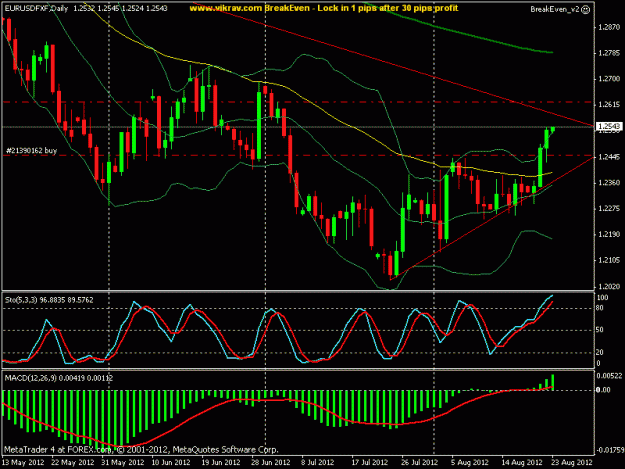This screenshot has width=625, height=469.
Task: Click the 17 Jul 2012 date label
Action: [369, 463]
